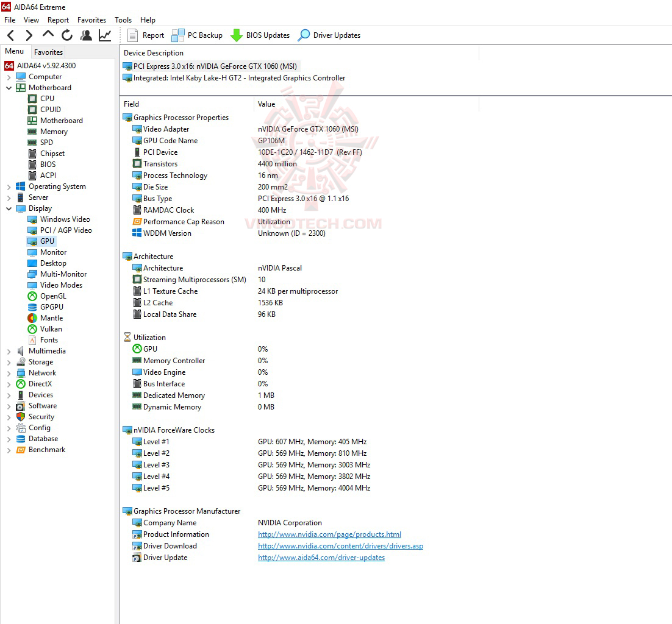Expand the Server tree node
The height and width of the screenshot is (624, 672).
(x=9, y=198)
